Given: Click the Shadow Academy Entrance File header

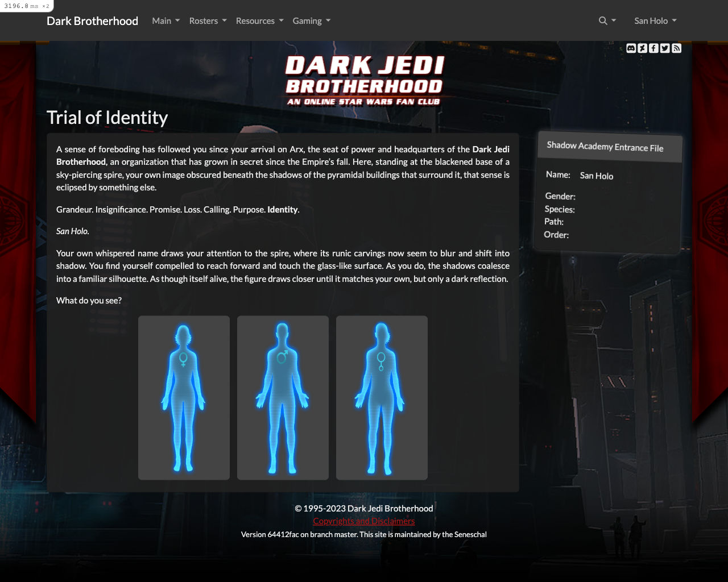Looking at the screenshot, I should point(605,147).
